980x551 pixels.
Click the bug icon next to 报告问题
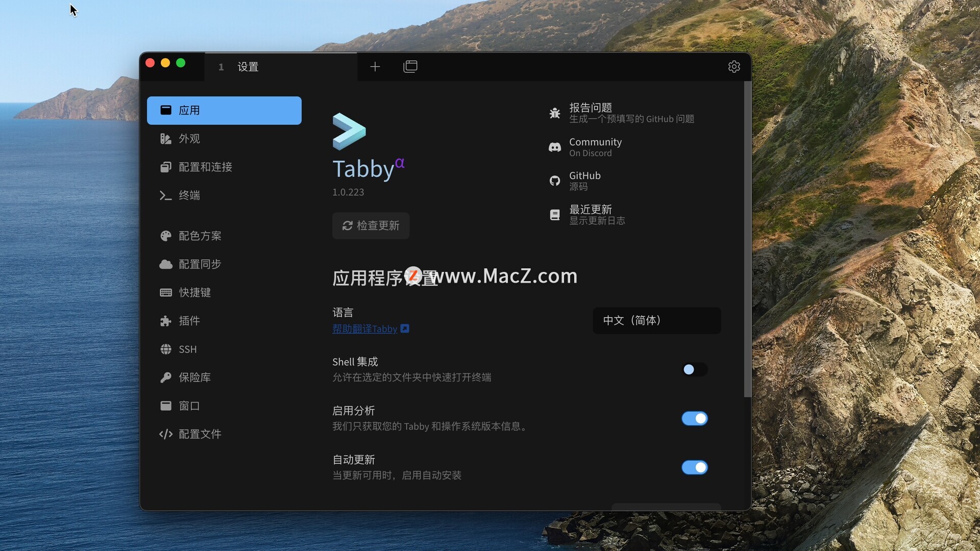click(x=555, y=113)
